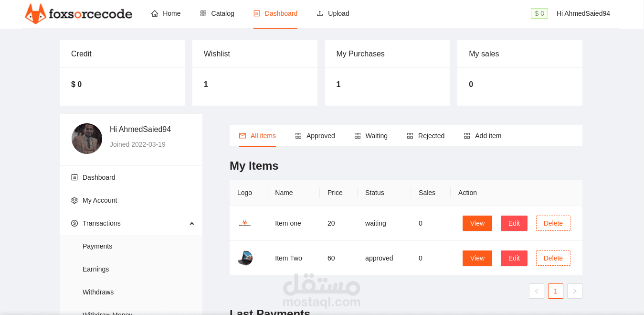Click the $ 0 balance badge

coord(539,13)
